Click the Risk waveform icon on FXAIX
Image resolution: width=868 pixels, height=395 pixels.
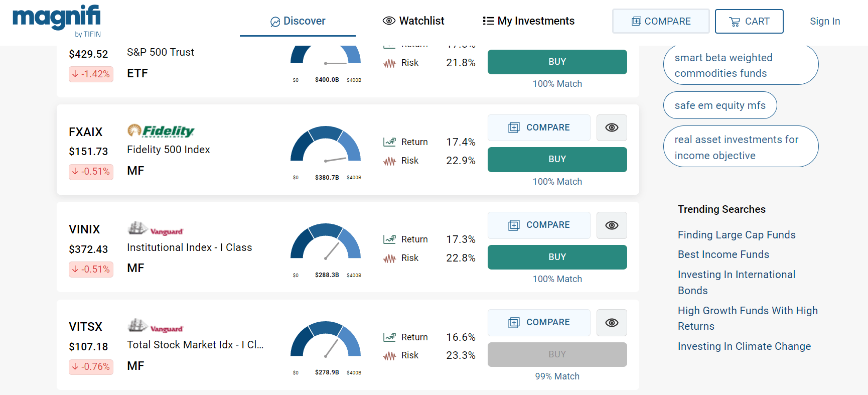[x=389, y=161]
